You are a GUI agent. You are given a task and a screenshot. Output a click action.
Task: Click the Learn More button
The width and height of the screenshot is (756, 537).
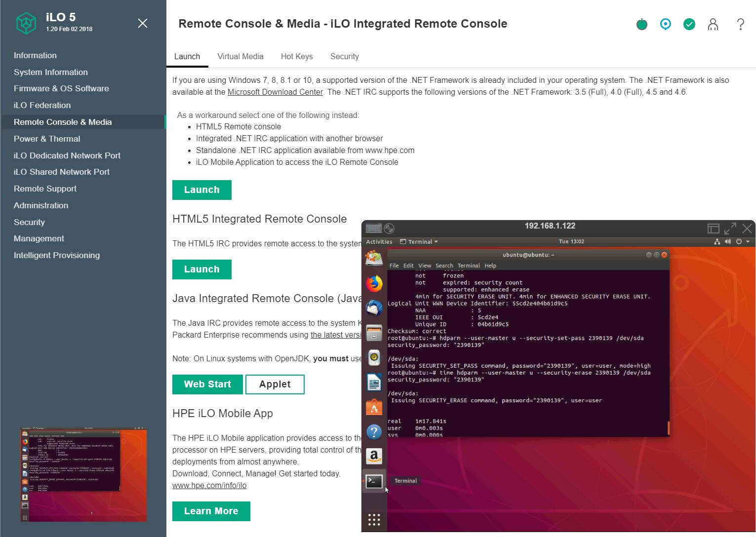[x=211, y=511]
